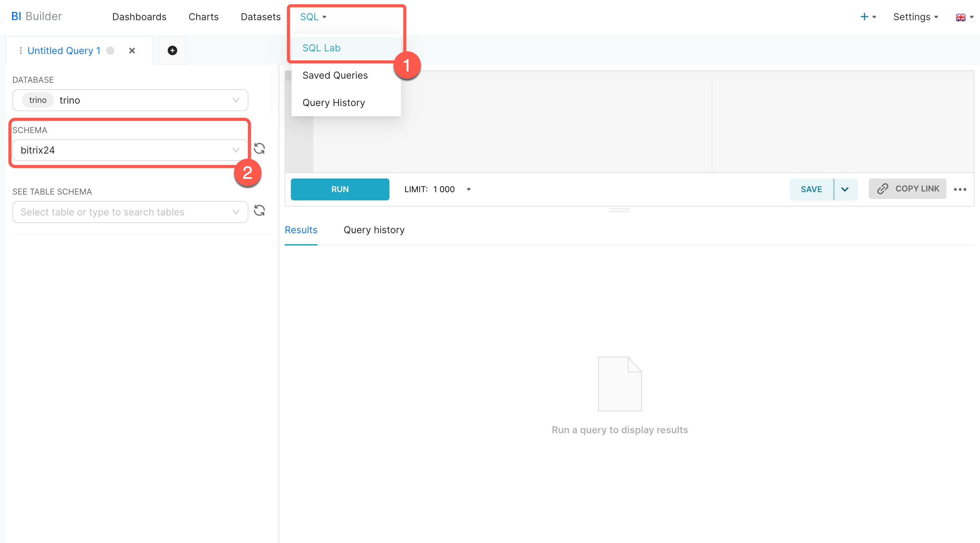Viewport: 980px width, 543px height.
Task: Add a new query tab with plus icon
Action: (x=172, y=51)
